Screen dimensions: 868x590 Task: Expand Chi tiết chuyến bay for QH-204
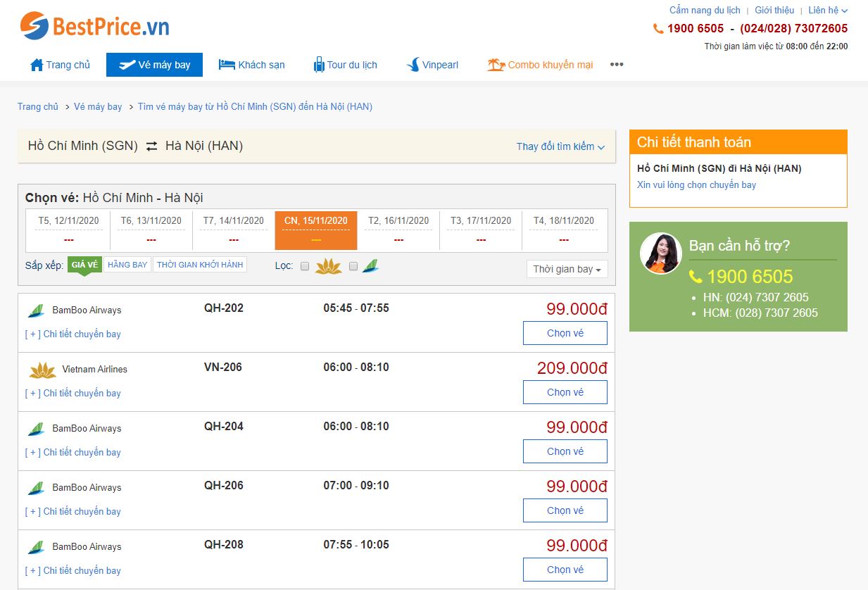coord(73,453)
